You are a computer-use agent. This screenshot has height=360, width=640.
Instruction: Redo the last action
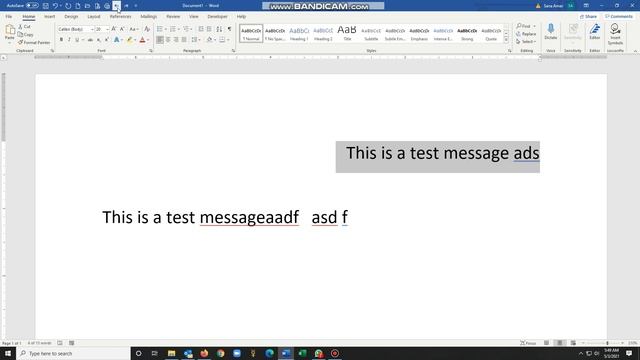[x=68, y=6]
